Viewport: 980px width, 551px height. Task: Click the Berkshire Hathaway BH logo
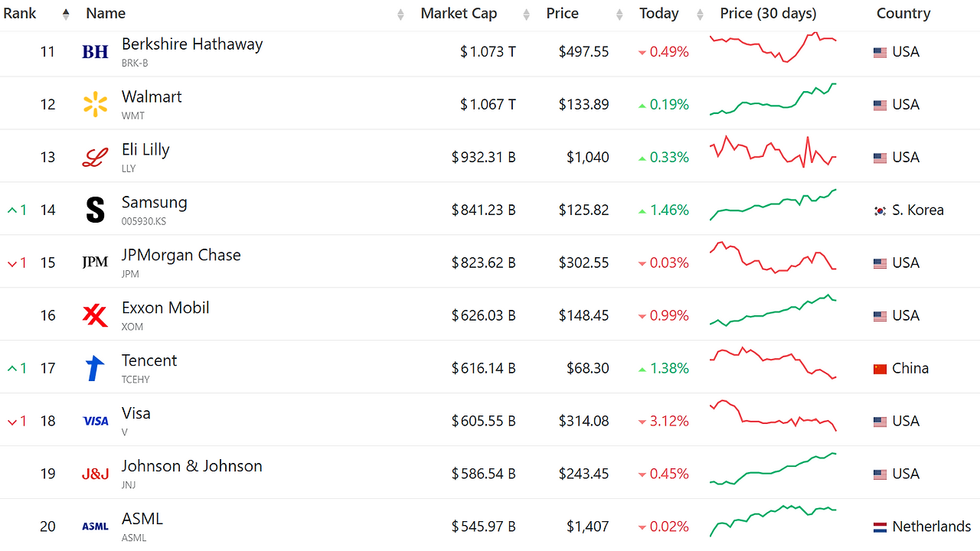pos(95,52)
